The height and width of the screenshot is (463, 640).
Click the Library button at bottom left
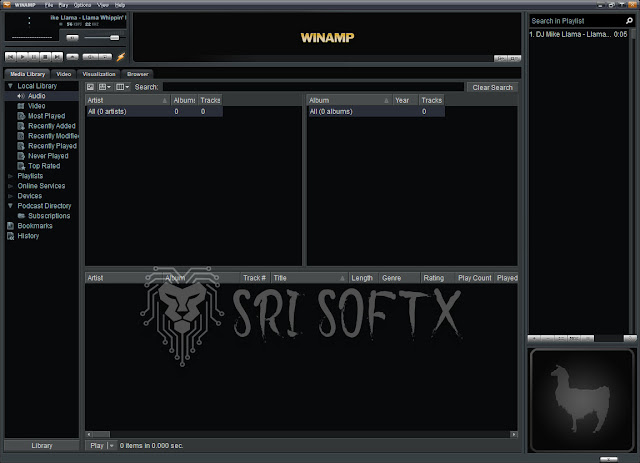click(x=42, y=445)
